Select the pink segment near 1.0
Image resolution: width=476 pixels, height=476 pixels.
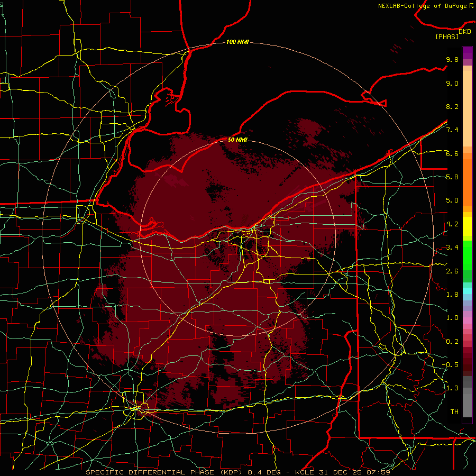pos(467,321)
